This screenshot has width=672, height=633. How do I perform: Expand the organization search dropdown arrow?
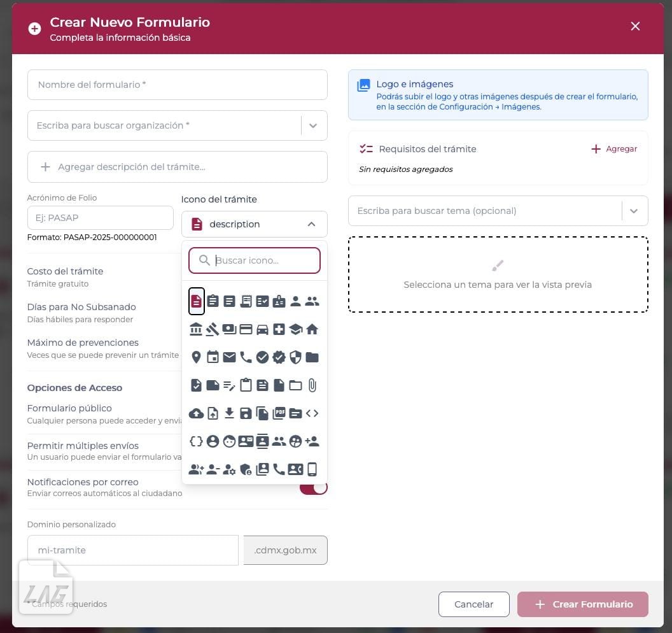(313, 125)
